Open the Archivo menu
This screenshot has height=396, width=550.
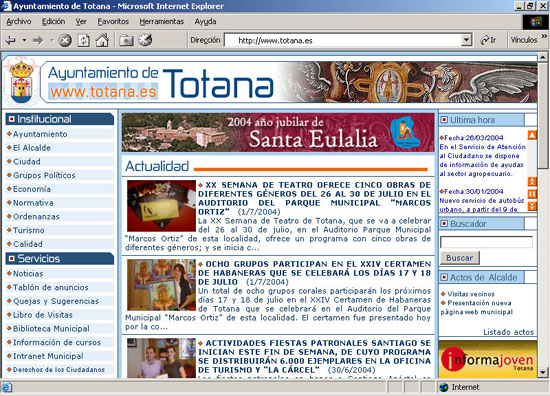(x=19, y=22)
